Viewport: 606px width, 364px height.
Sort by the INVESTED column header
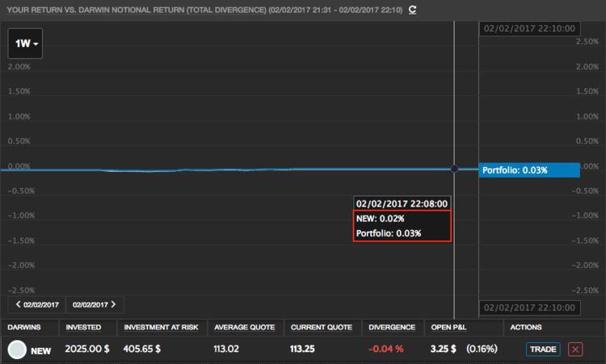[x=83, y=327]
